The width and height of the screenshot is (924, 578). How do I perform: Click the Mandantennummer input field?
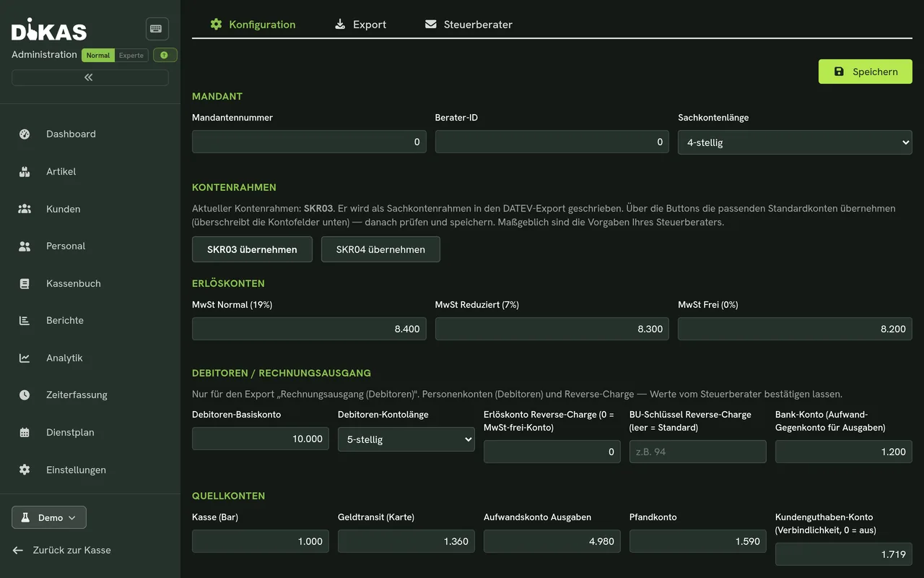309,142
